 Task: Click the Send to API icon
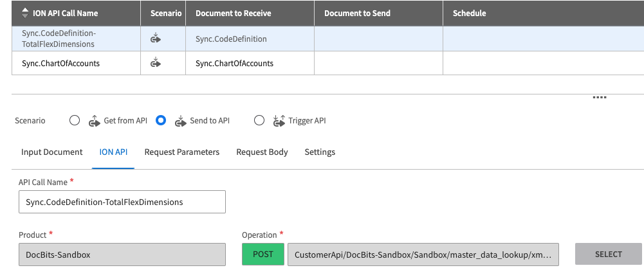pyautogui.click(x=180, y=120)
